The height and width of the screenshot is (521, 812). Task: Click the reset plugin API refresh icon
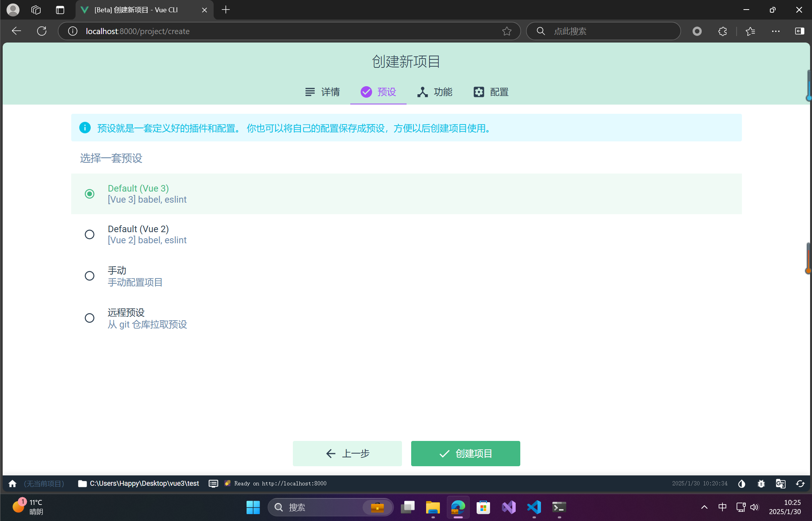800,483
